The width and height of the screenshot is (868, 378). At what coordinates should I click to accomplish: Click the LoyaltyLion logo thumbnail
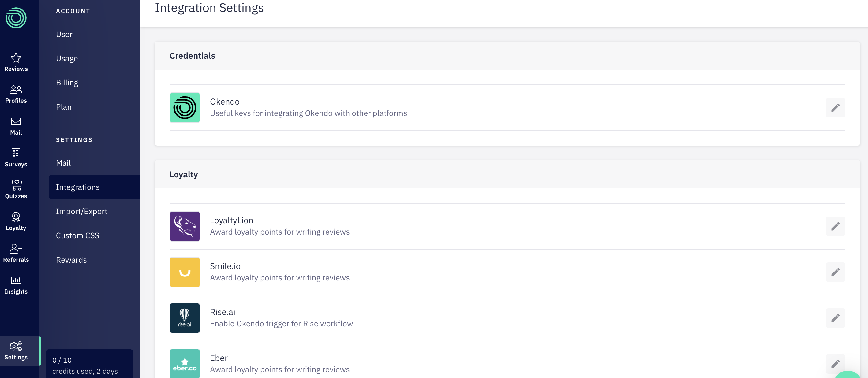185,226
